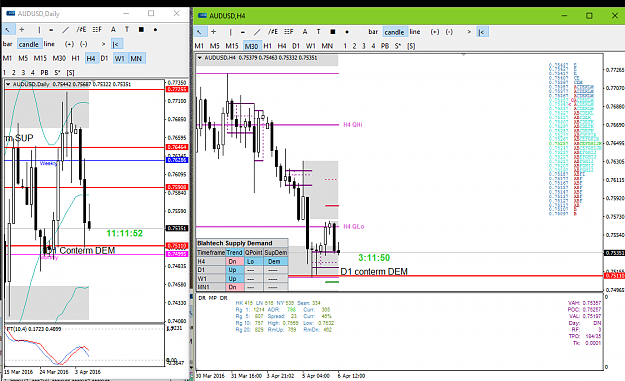Select equidistant channel tool in H4 window

(x=273, y=32)
